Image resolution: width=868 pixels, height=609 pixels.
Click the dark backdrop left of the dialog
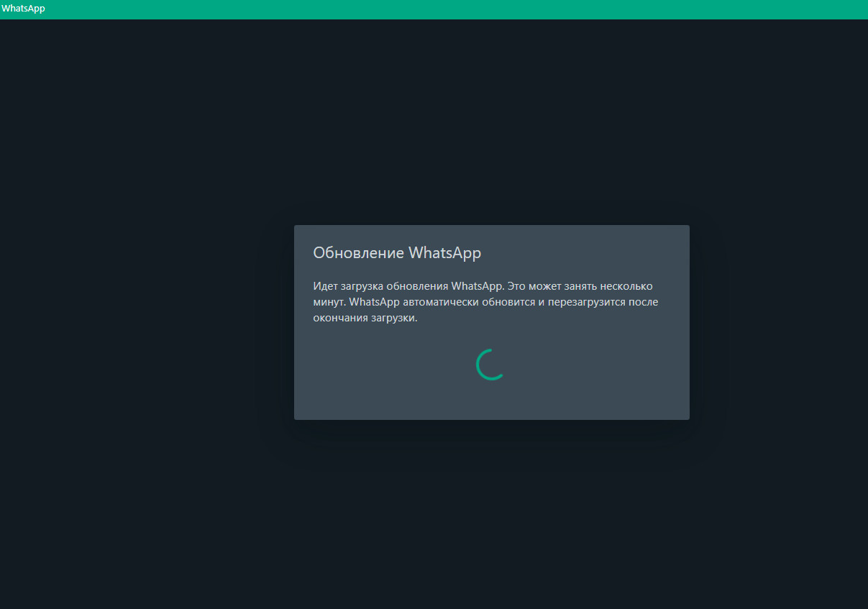tap(144, 324)
